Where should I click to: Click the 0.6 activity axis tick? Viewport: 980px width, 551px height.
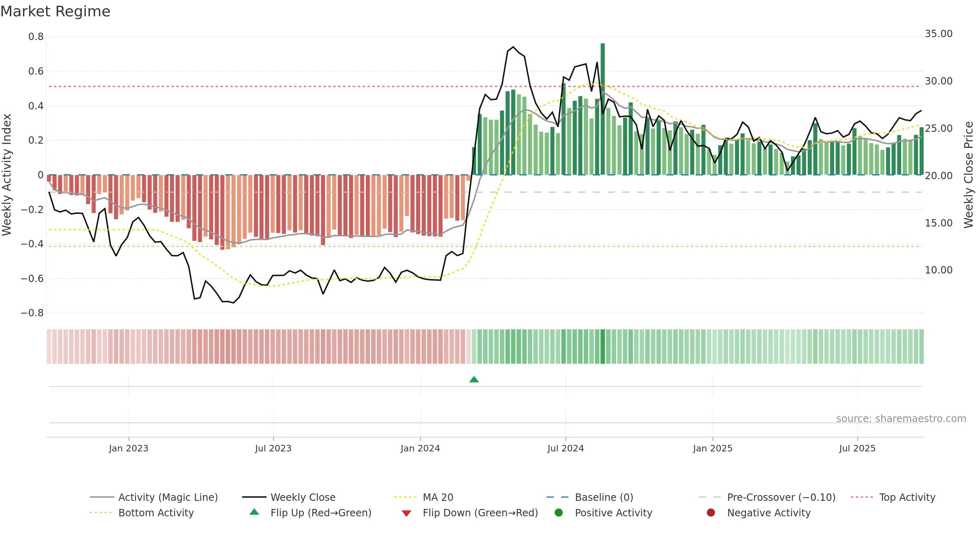(36, 71)
